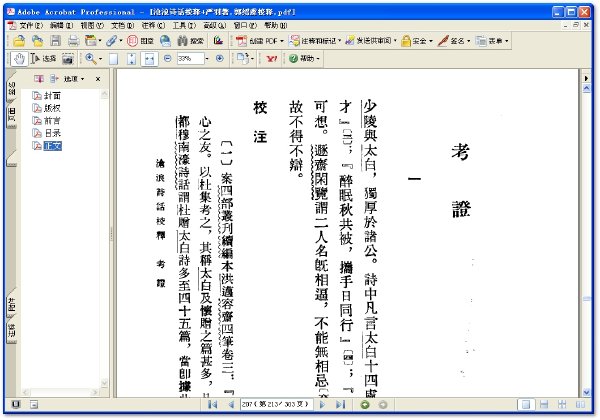600x420 pixels.
Task: Open the zoom percentage dropdown arrow
Action: pos(207,59)
